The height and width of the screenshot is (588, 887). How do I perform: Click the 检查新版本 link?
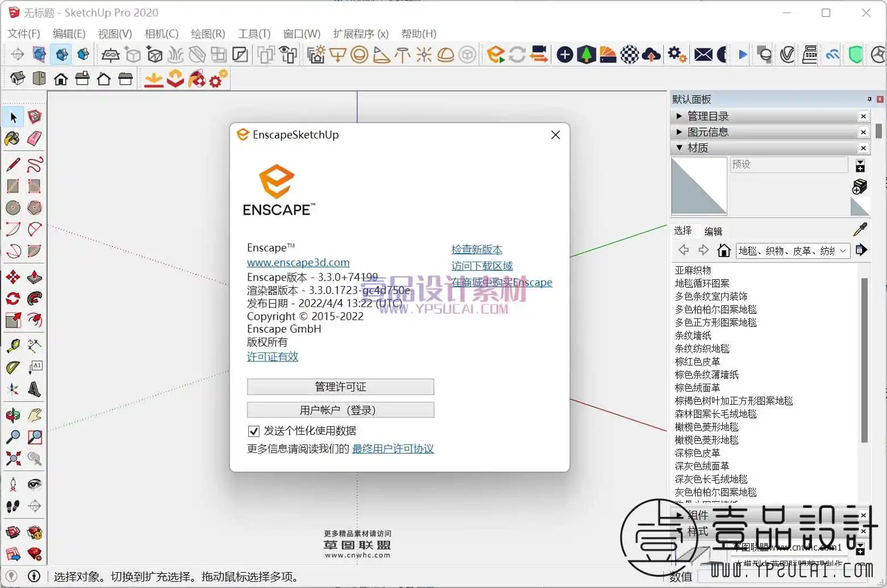pyautogui.click(x=477, y=249)
